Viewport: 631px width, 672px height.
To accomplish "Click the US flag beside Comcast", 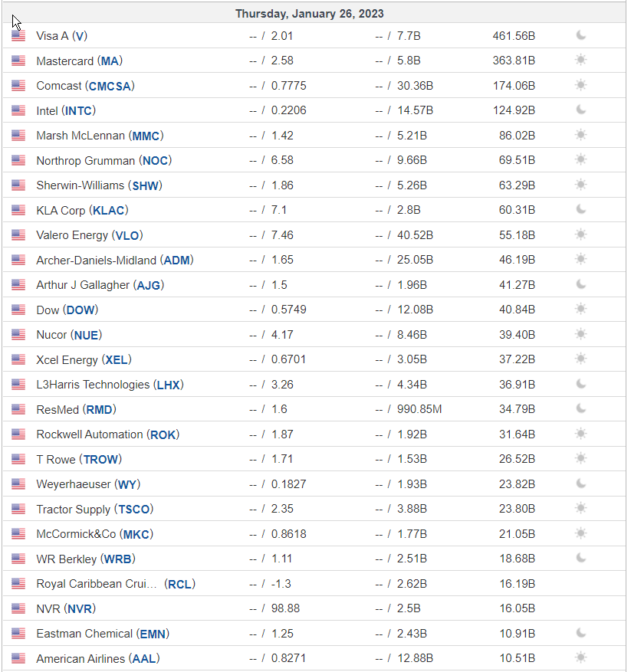I will 18,85.
